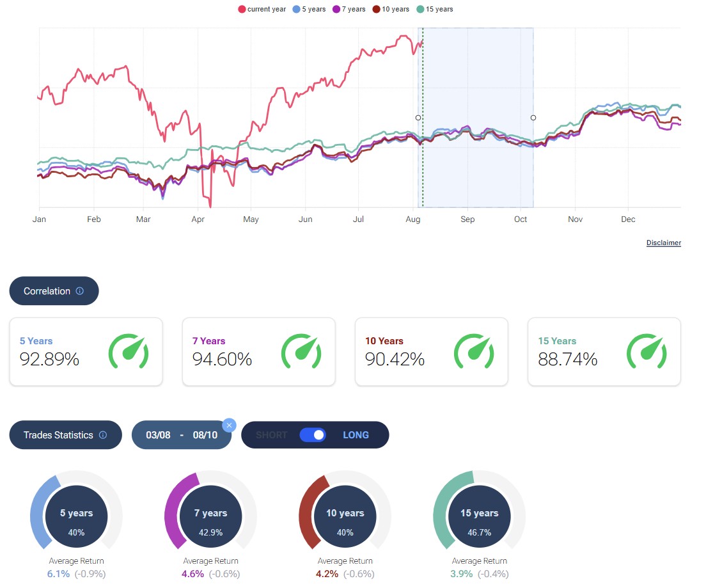Image resolution: width=706 pixels, height=588 pixels.
Task: Click the Correlation button
Action: click(x=54, y=291)
